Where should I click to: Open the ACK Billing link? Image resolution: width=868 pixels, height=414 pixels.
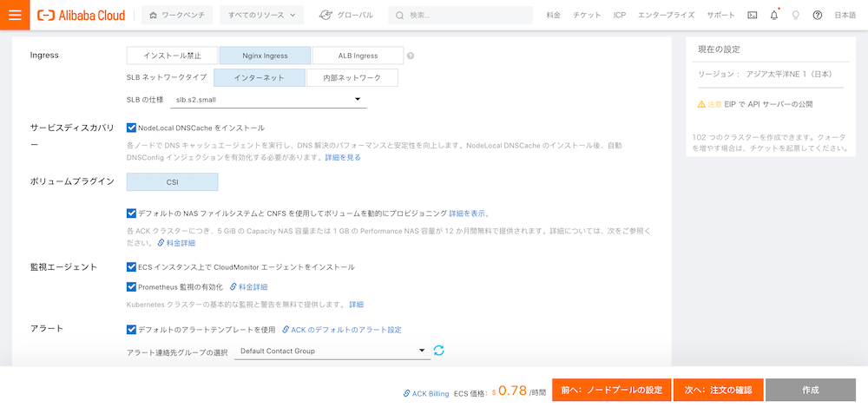[x=426, y=393]
